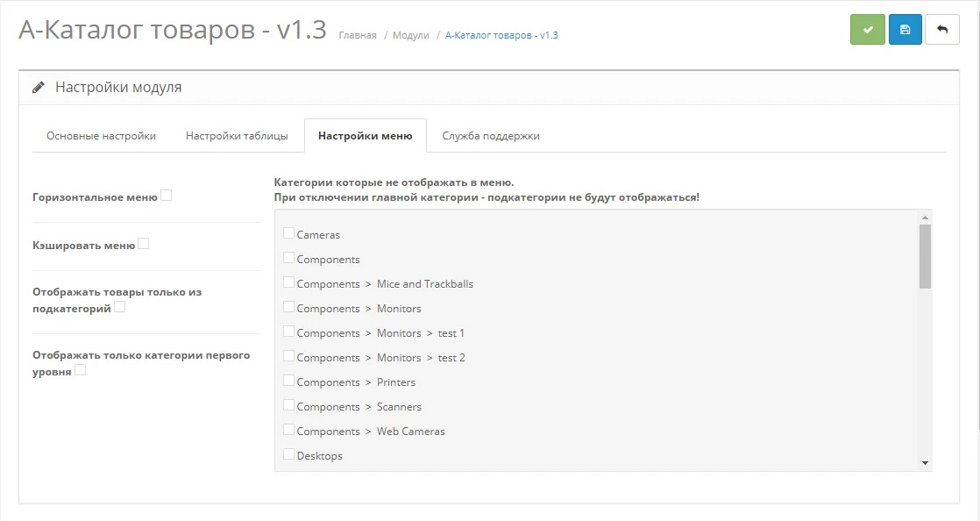The height and width of the screenshot is (521, 980).
Task: Click the А-Каталог товаров - v1.3 breadcrumb
Action: [x=501, y=36]
